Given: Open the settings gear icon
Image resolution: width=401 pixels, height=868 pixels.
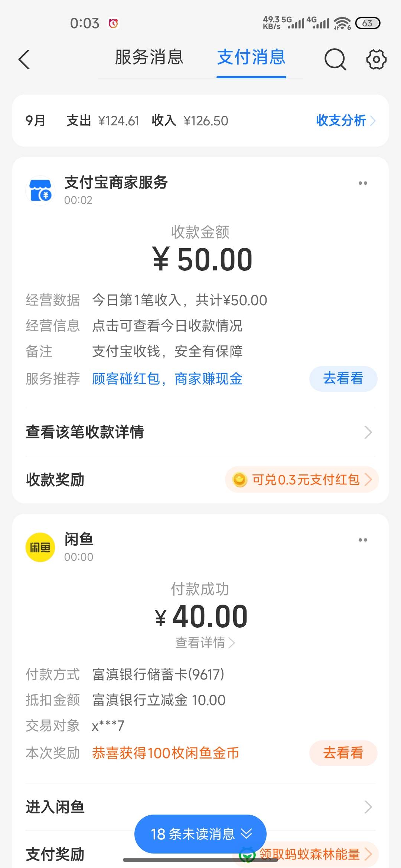Looking at the screenshot, I should pyautogui.click(x=376, y=59).
